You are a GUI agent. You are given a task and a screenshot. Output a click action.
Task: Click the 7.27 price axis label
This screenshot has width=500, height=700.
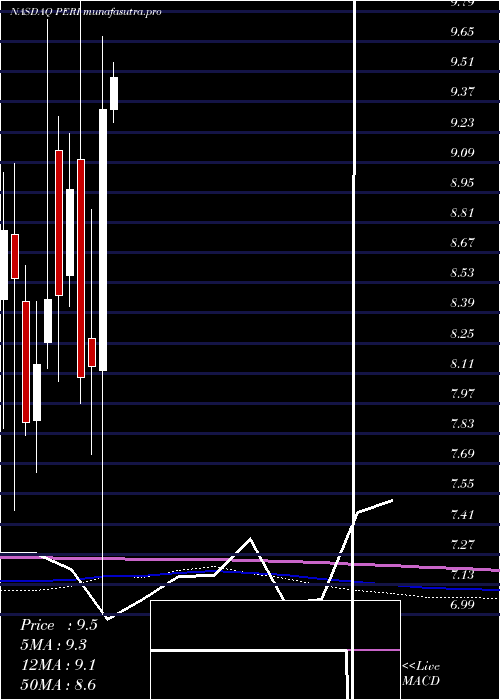tap(462, 545)
